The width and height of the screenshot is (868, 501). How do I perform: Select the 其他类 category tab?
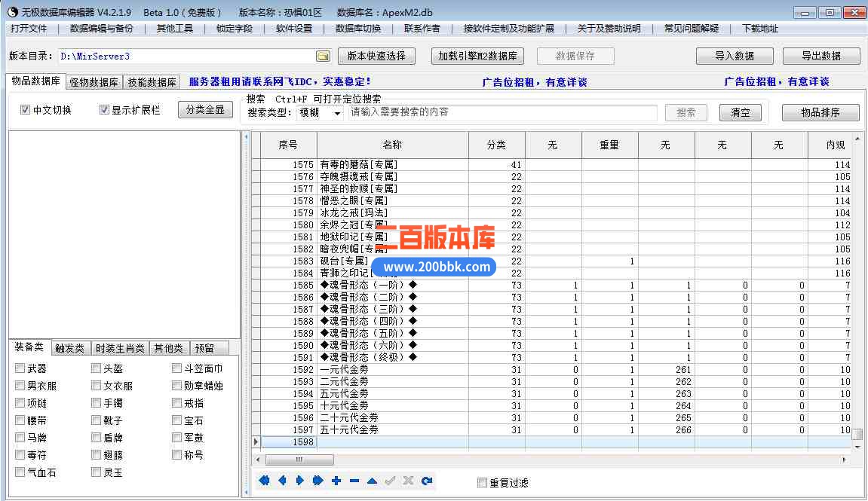coord(169,348)
